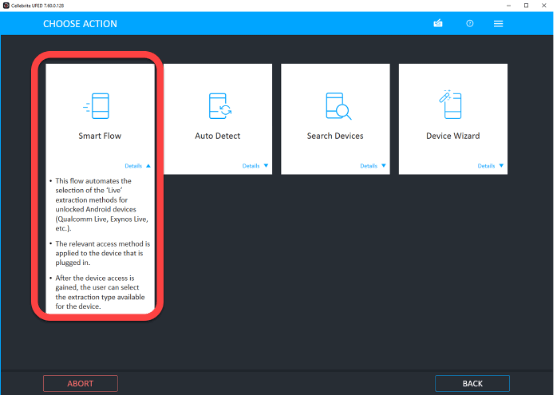This screenshot has width=554, height=396.
Task: Expand Search Devices Details arrow
Action: point(383,166)
